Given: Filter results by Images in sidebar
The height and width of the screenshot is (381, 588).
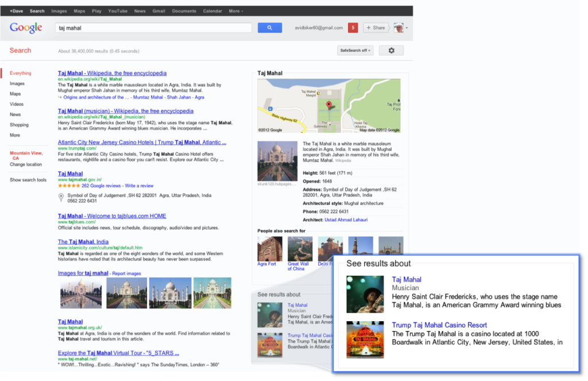Looking at the screenshot, I should tap(17, 83).
